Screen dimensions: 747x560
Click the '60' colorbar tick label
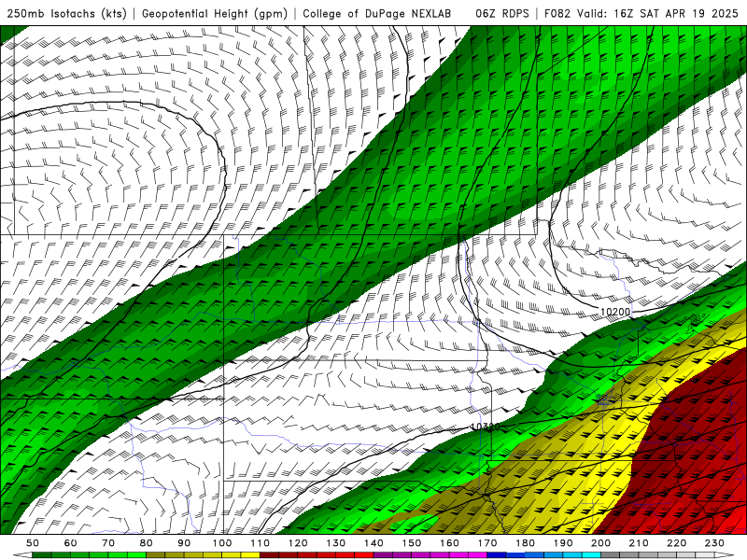point(71,543)
